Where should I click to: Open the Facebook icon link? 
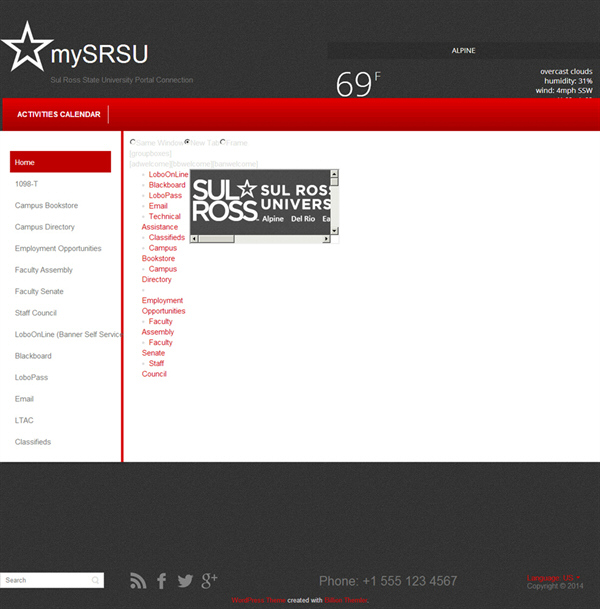[x=162, y=581]
